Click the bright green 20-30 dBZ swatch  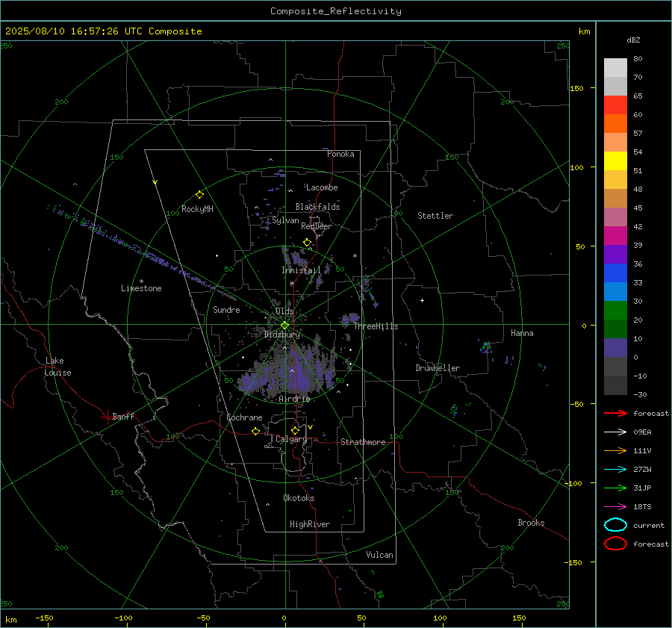[x=615, y=311]
